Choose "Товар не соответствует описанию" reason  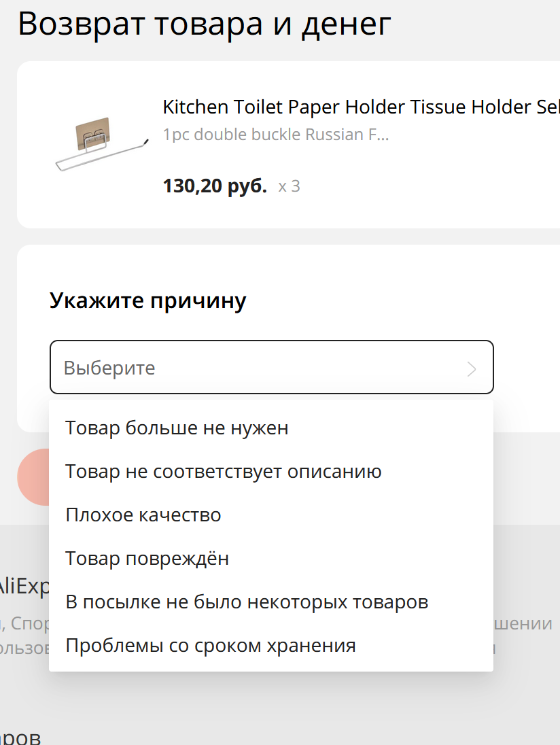(x=223, y=472)
